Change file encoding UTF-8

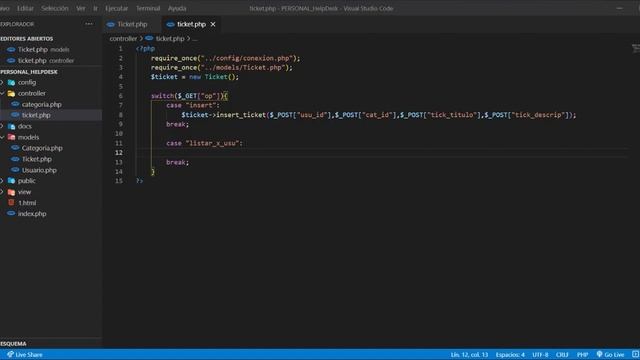540,355
